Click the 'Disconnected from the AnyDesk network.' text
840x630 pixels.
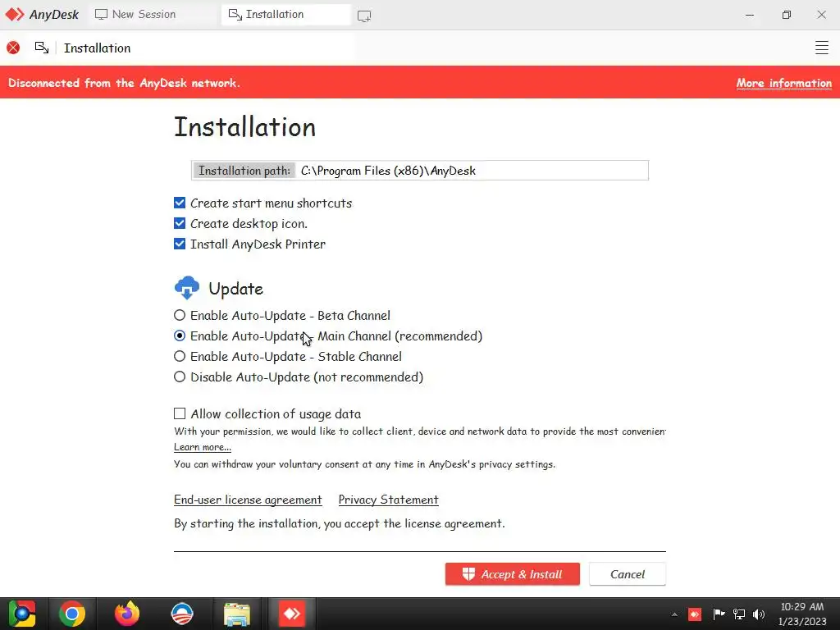[125, 83]
